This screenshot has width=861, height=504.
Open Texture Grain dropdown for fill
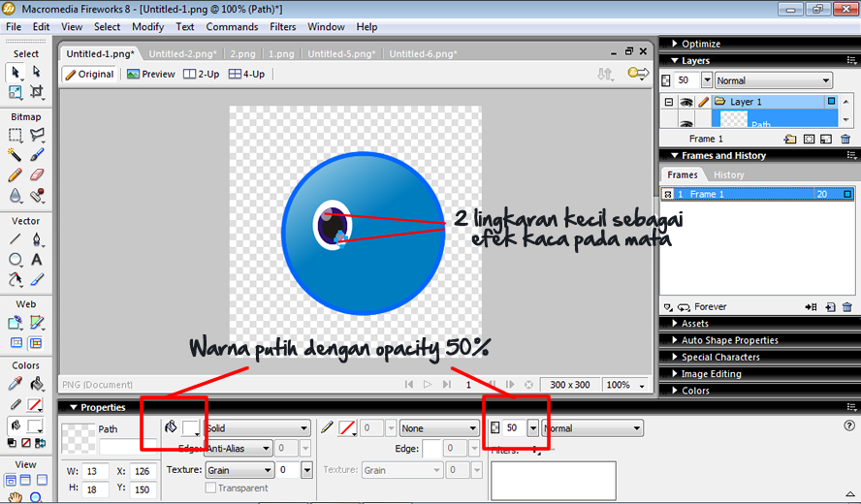(x=239, y=470)
